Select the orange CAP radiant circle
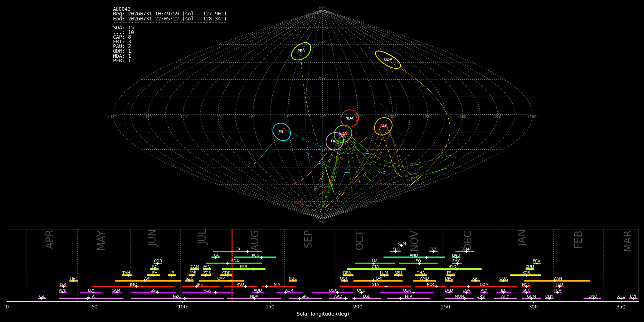 pyautogui.click(x=383, y=126)
